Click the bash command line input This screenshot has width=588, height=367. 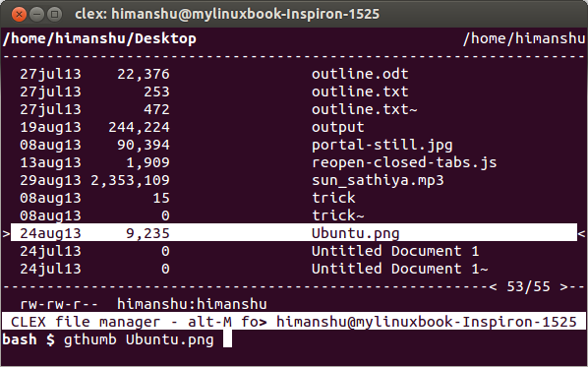[294, 339]
